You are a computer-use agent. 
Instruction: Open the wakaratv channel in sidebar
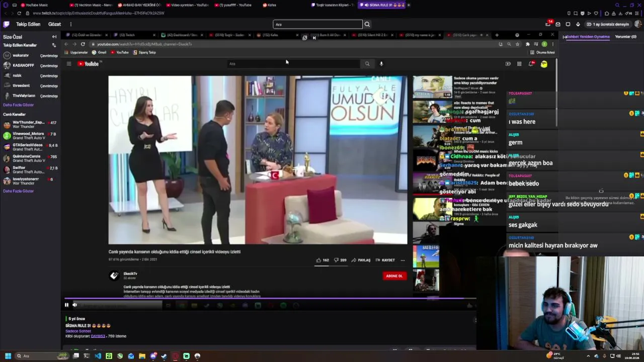click(30, 55)
